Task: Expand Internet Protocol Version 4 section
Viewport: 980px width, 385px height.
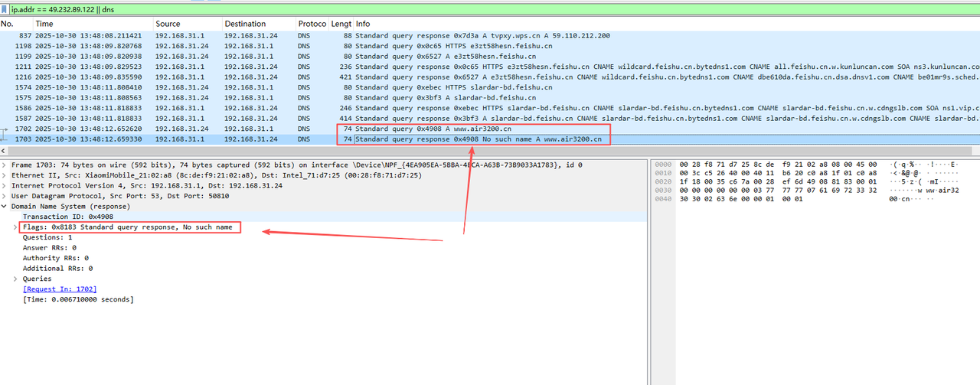Action: click(5, 185)
